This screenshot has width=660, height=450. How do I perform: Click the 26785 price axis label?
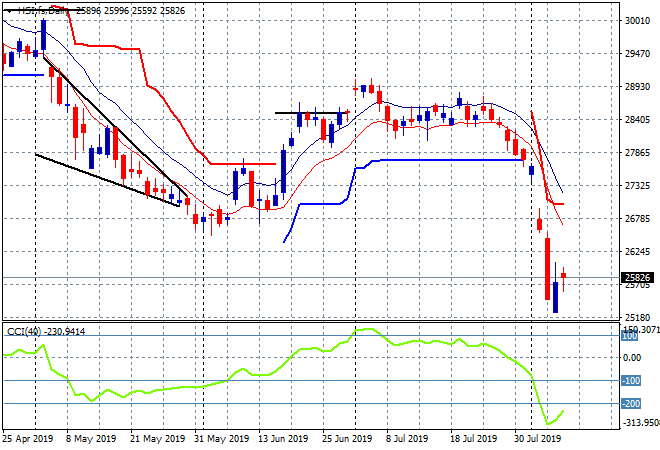[x=637, y=218]
